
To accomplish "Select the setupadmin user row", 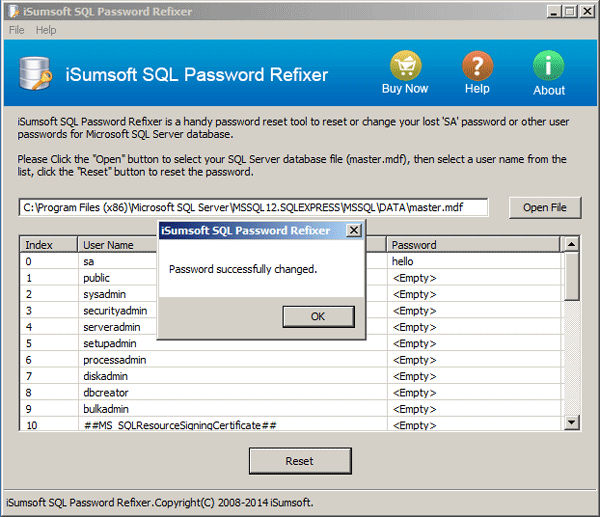I will point(291,344).
